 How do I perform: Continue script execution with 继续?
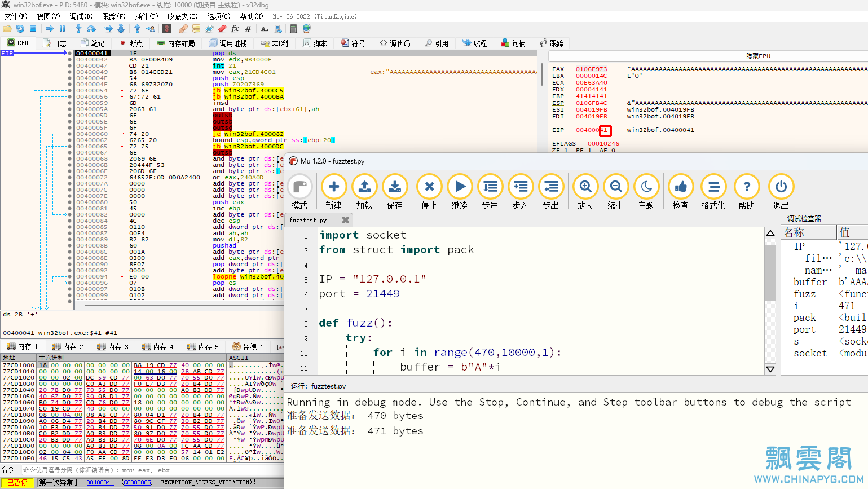(460, 192)
